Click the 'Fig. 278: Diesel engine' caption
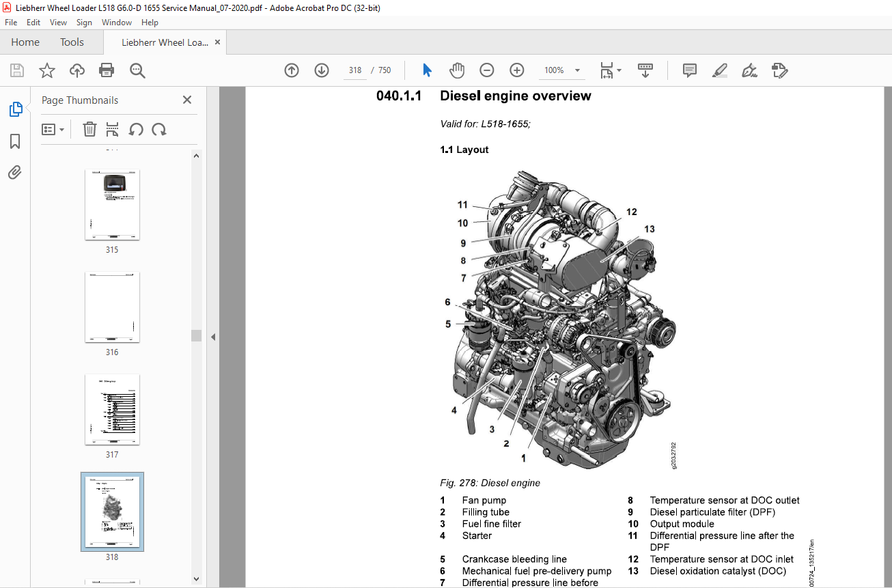The width and height of the screenshot is (892, 588). pyautogui.click(x=490, y=483)
